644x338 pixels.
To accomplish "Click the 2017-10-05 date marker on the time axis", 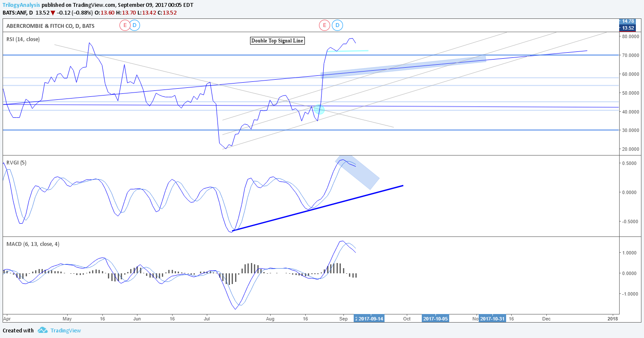I will [x=435, y=319].
